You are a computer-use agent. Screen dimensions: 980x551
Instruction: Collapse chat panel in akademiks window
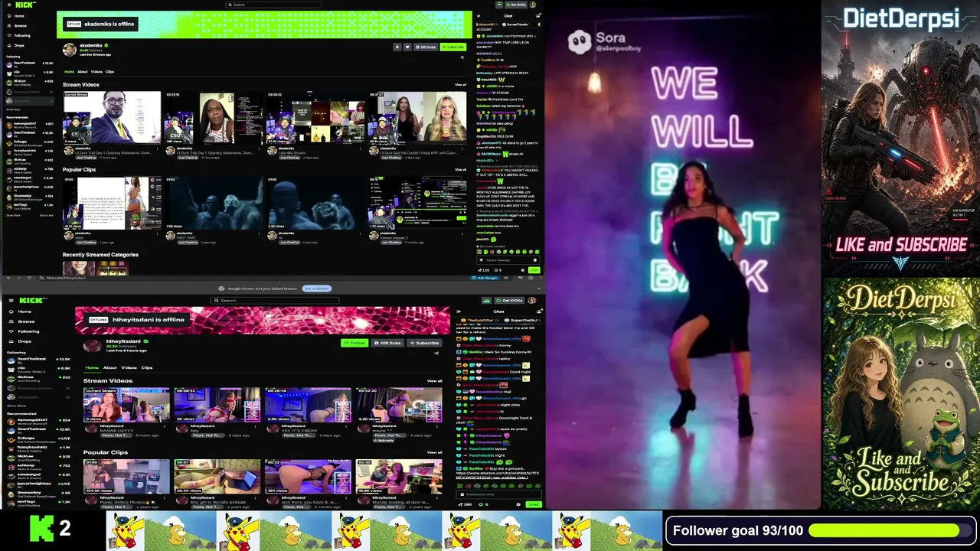click(x=479, y=16)
